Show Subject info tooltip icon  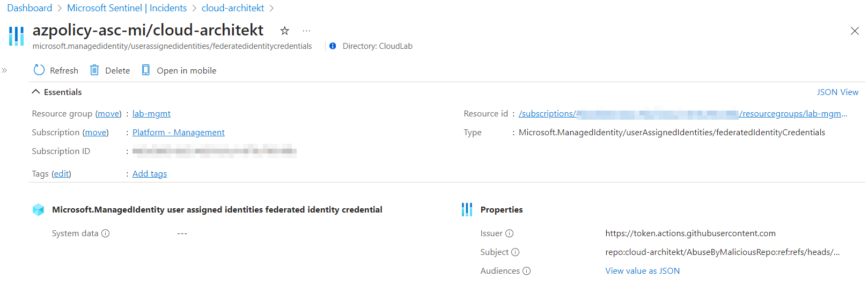(516, 252)
